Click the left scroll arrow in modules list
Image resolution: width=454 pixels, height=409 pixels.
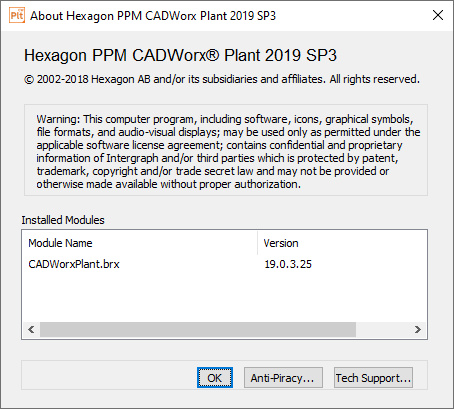pyautogui.click(x=31, y=329)
